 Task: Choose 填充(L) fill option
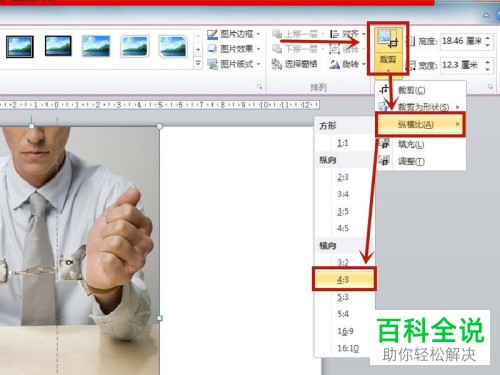pos(420,145)
